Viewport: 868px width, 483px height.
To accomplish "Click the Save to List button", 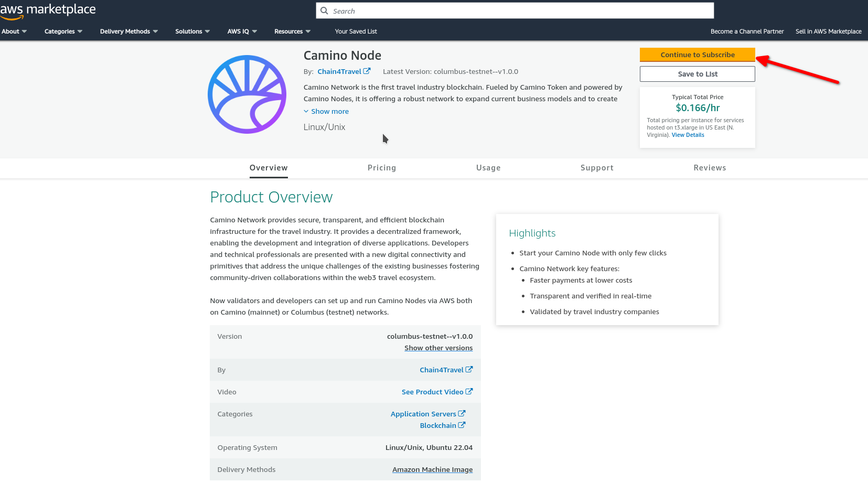I will click(697, 74).
